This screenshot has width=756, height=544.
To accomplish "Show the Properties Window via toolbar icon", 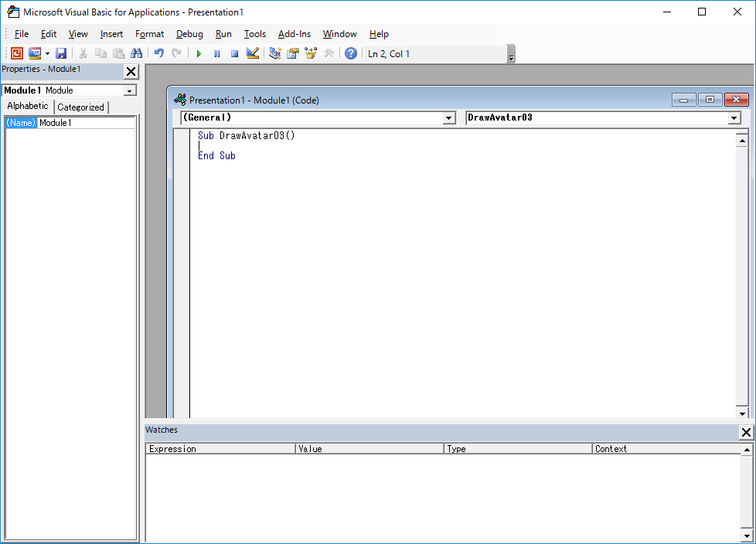I will point(293,53).
